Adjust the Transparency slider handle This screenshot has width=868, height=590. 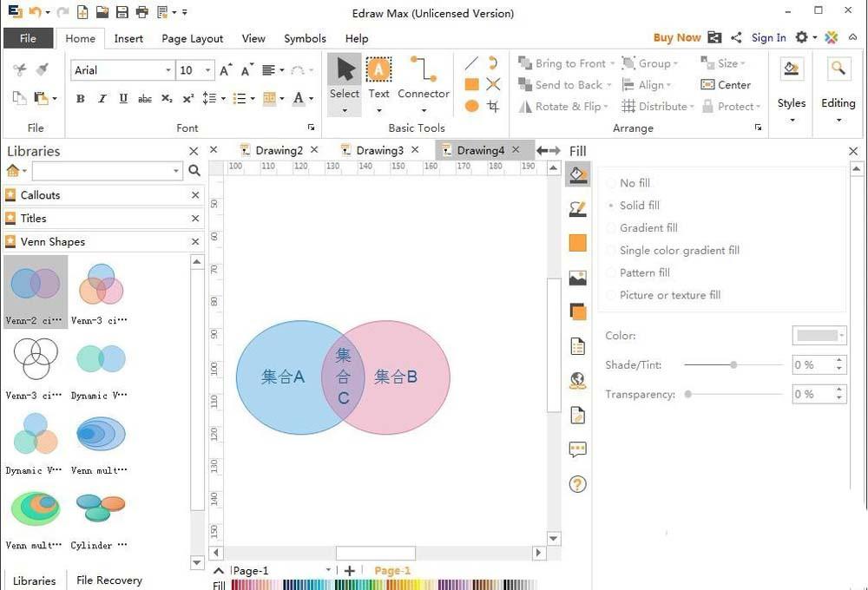[x=688, y=394]
